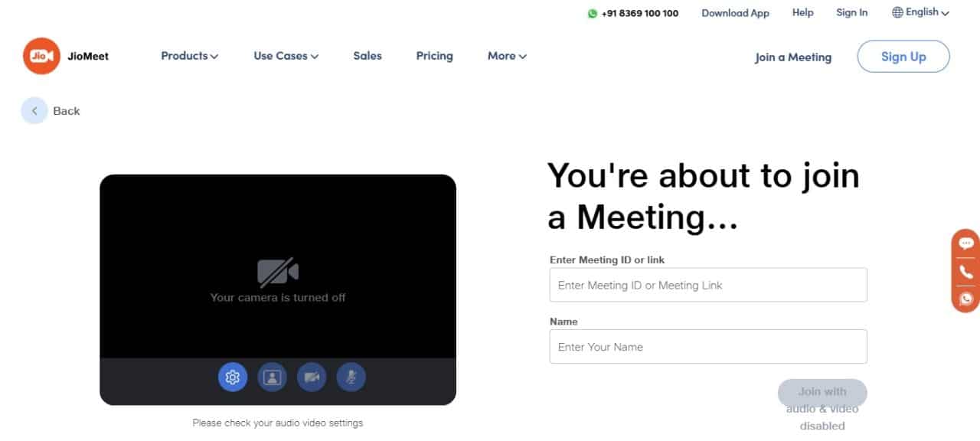Image resolution: width=980 pixels, height=441 pixels.
Task: Open audio video settings gear icon
Action: pyautogui.click(x=233, y=377)
